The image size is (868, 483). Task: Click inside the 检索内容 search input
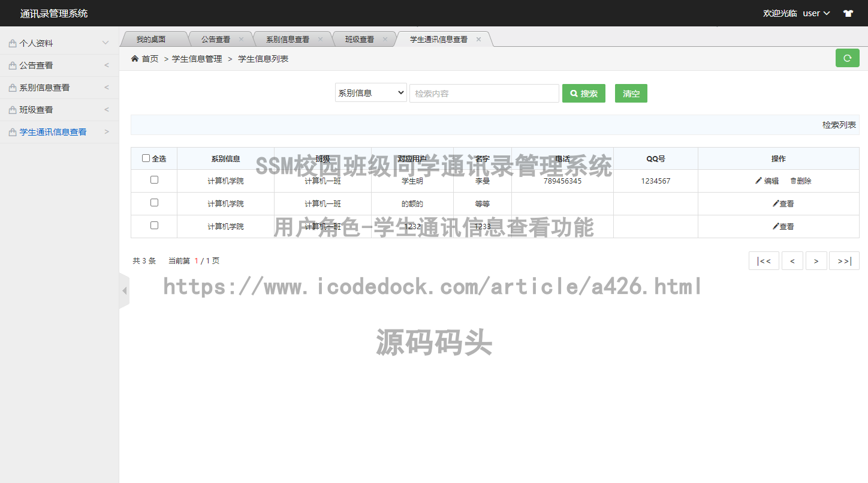pyautogui.click(x=484, y=93)
